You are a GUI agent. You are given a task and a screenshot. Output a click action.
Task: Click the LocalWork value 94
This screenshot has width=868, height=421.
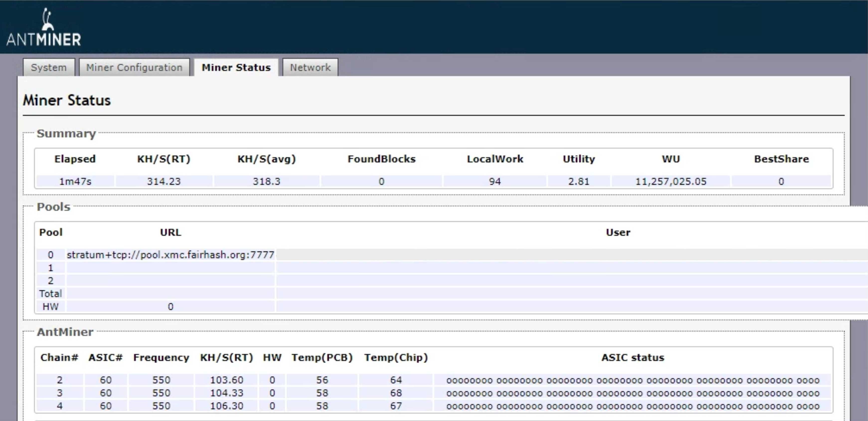pyautogui.click(x=495, y=182)
